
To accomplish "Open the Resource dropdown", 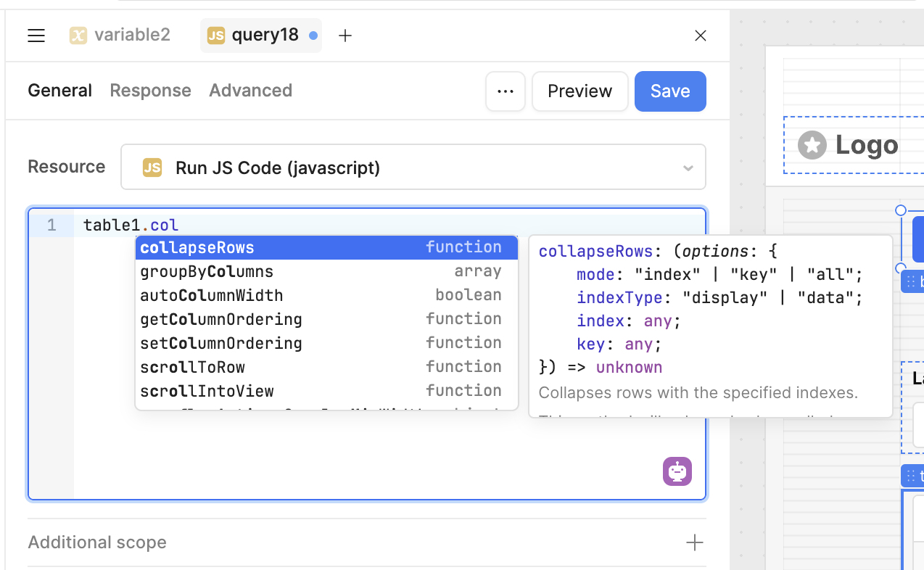I will 413,167.
